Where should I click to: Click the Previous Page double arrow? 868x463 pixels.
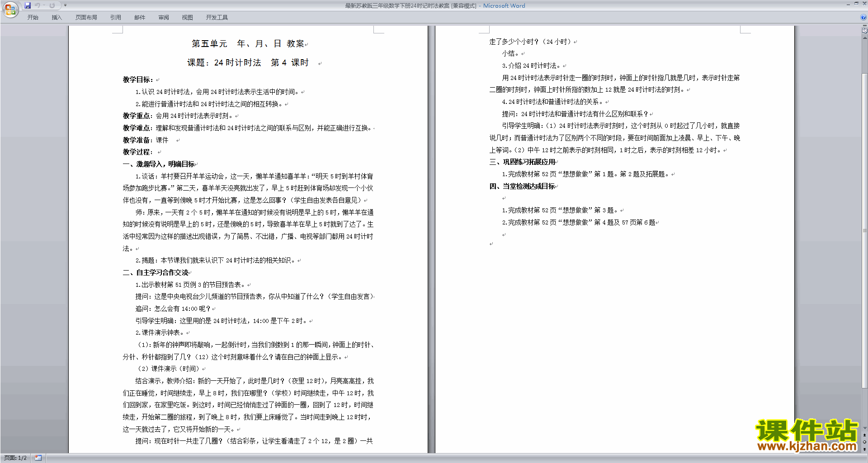(x=865, y=435)
